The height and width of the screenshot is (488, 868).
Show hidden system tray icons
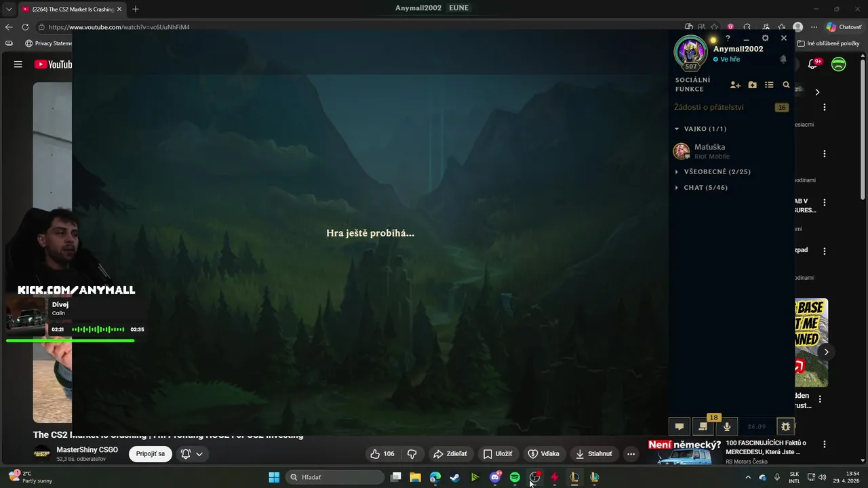(748, 477)
